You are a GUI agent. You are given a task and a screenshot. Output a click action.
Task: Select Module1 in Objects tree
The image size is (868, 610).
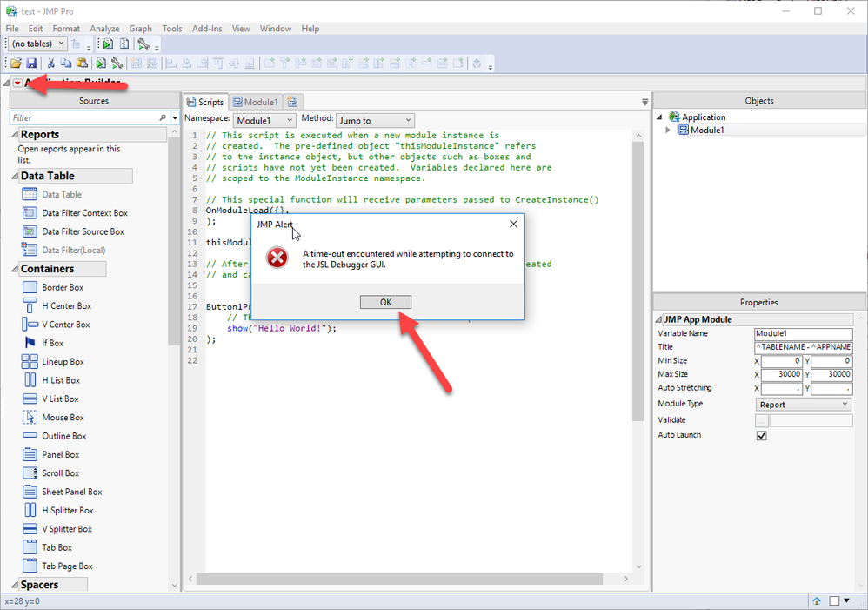click(707, 131)
